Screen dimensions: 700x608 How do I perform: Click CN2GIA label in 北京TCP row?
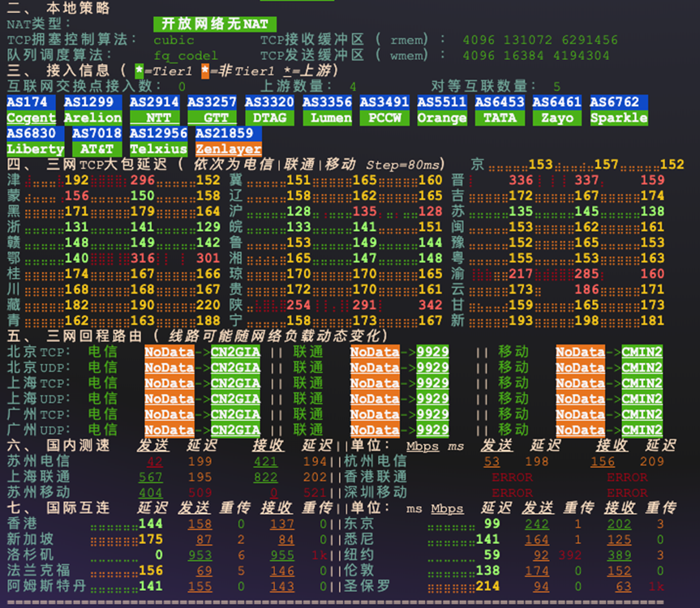[235, 352]
